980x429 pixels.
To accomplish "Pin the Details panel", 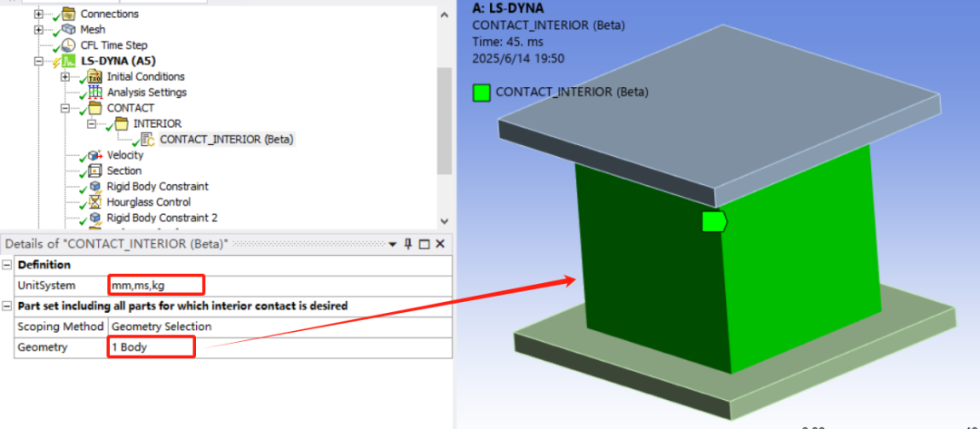I will coord(408,244).
